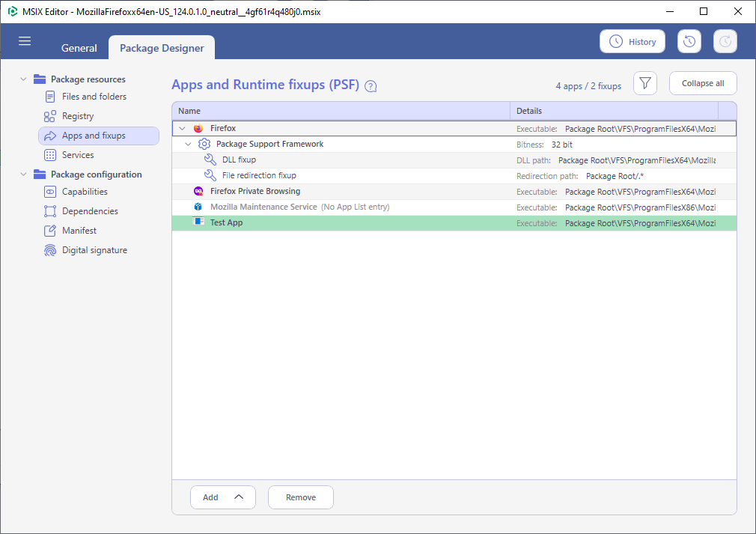Click the Firefox app logo icon

click(x=198, y=128)
